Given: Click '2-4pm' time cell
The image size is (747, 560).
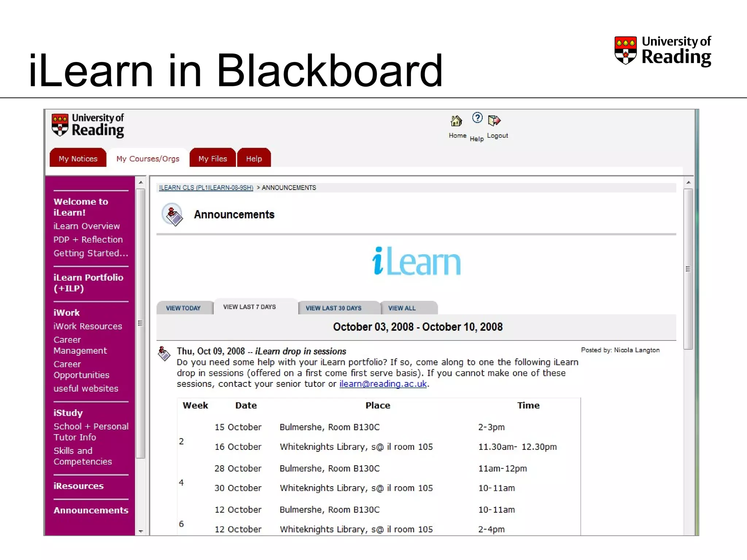Looking at the screenshot, I should pyautogui.click(x=492, y=529).
